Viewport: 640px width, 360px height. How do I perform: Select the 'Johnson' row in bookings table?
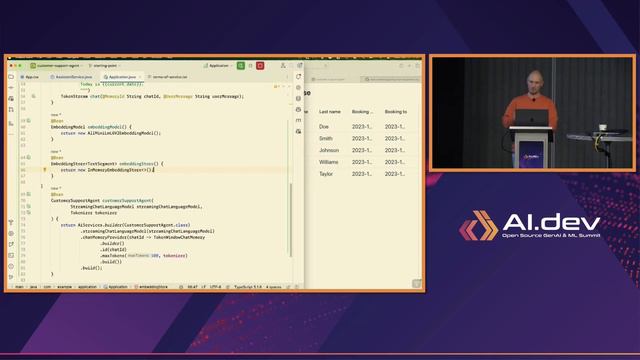363,150
